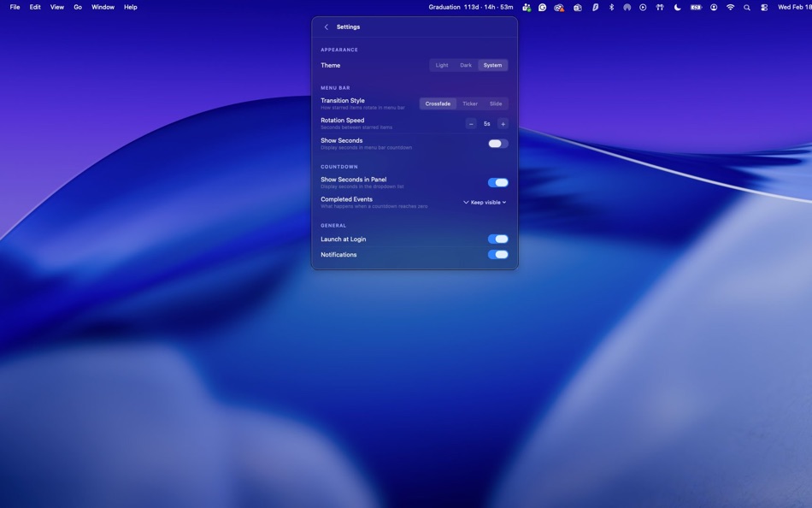The height and width of the screenshot is (508, 812).
Task: Turn off Notifications
Action: (497, 254)
